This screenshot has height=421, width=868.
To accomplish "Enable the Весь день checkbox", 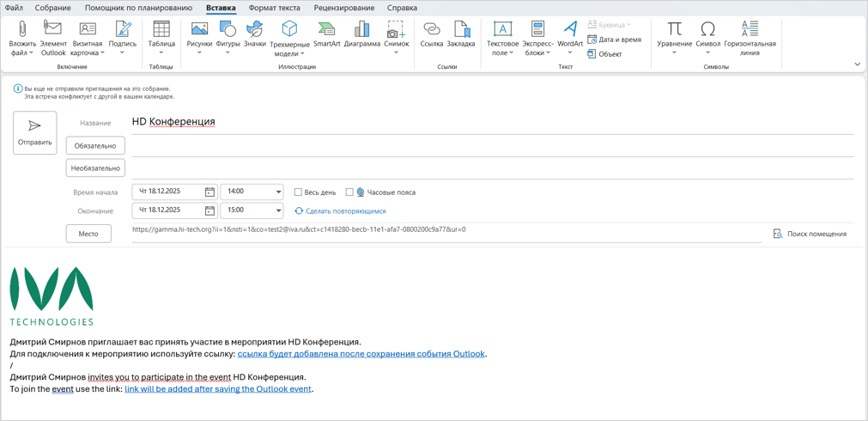I will point(298,192).
